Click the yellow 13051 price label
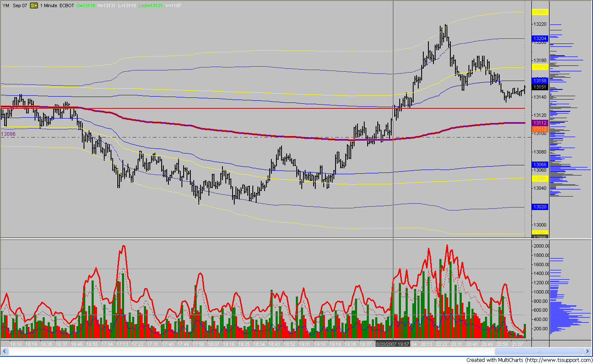The image size is (593, 364). [540, 179]
